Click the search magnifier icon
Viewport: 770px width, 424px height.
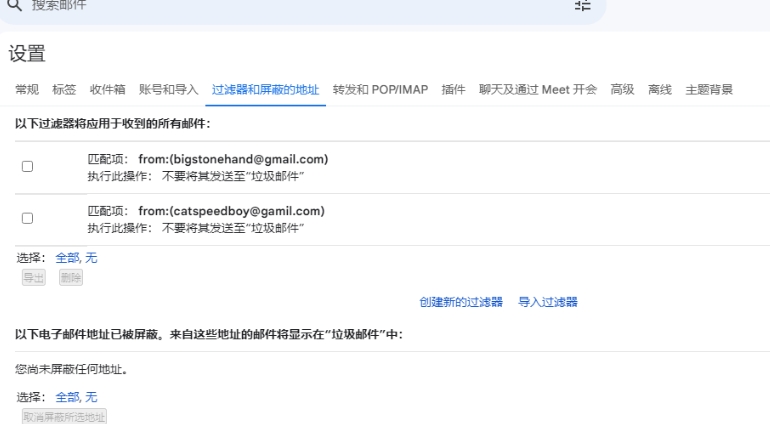coord(15,5)
